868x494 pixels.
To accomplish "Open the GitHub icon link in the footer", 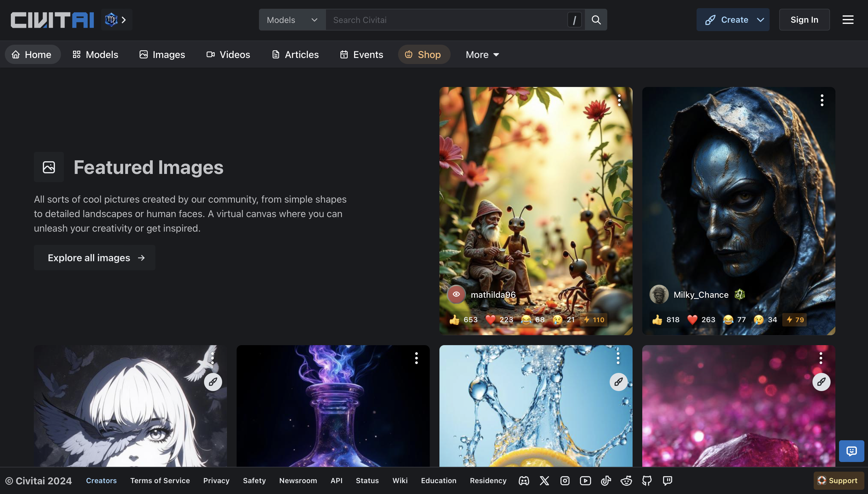I will 646,480.
